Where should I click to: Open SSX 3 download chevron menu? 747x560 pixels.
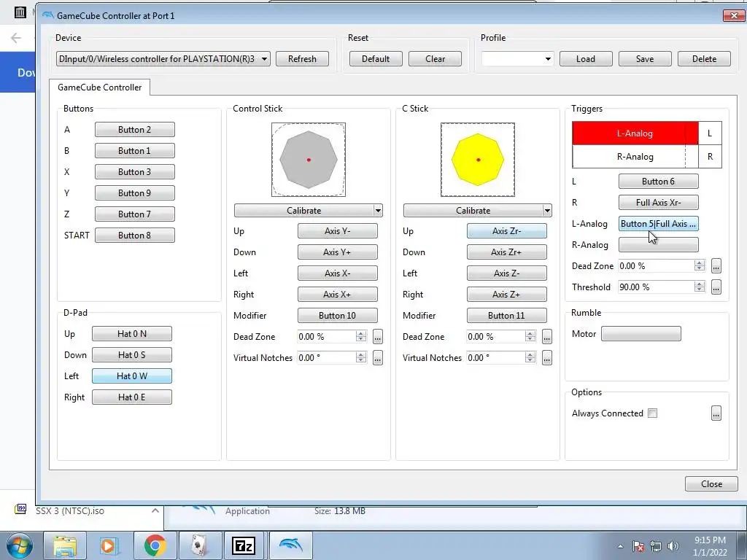pyautogui.click(x=155, y=510)
